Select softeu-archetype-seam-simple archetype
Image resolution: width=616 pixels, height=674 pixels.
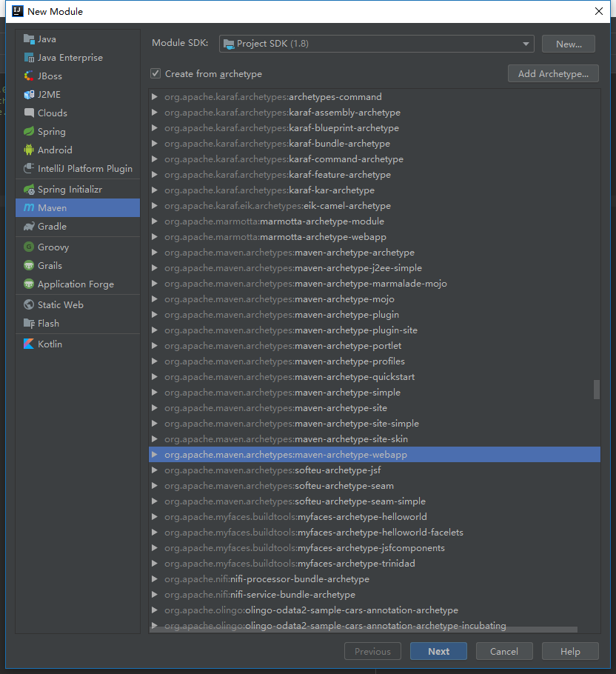374,501
